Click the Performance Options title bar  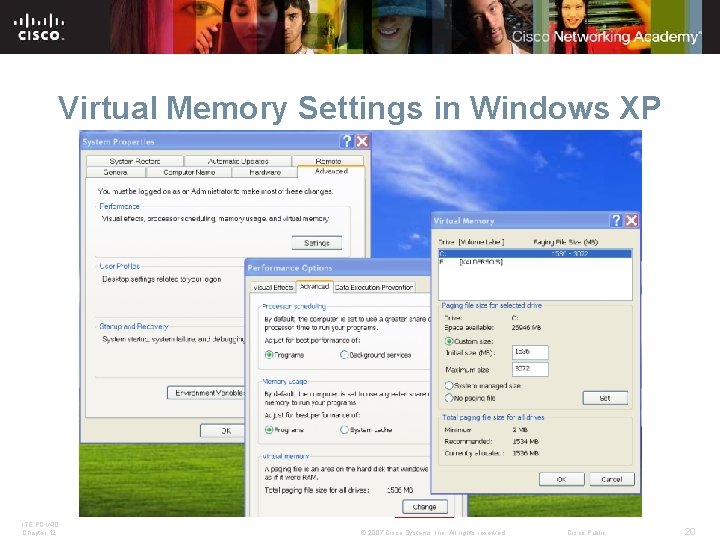click(x=338, y=268)
